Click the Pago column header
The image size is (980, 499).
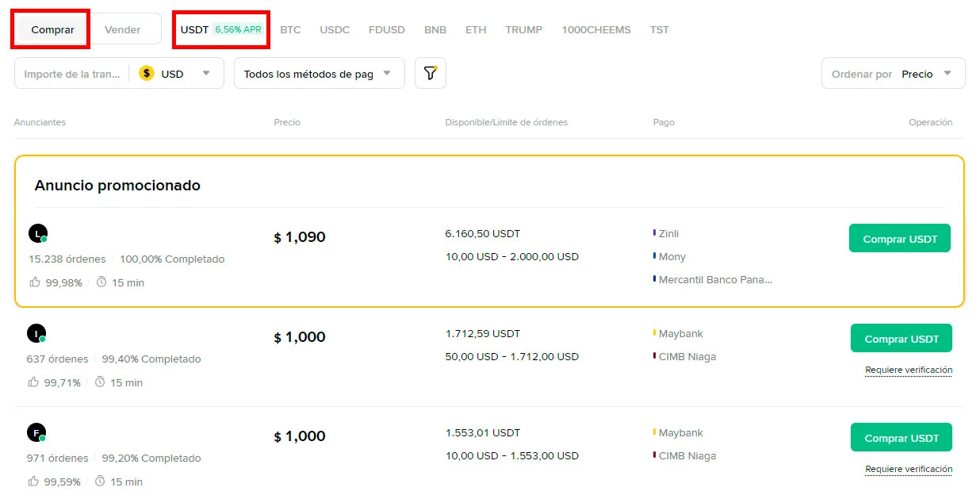click(664, 122)
